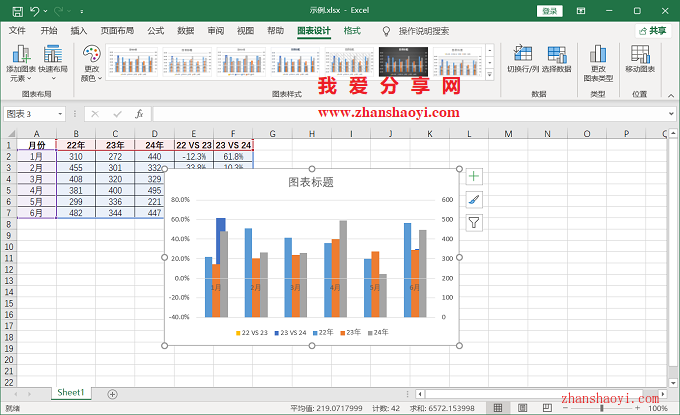Click the Save icon in title bar
The width and height of the screenshot is (680, 415).
click(x=17, y=11)
